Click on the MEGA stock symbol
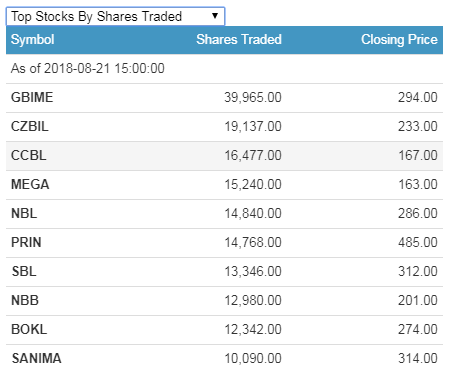The height and width of the screenshot is (371, 455). pos(30,184)
